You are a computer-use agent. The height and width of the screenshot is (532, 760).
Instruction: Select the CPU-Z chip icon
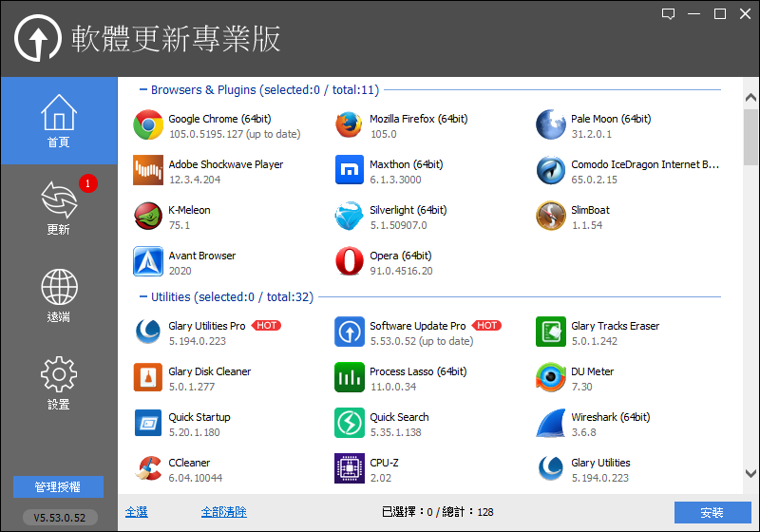[x=349, y=468]
